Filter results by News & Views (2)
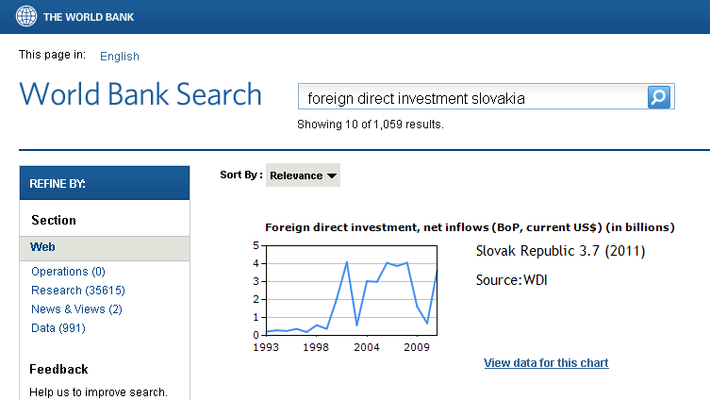The height and width of the screenshot is (400, 710). click(77, 309)
